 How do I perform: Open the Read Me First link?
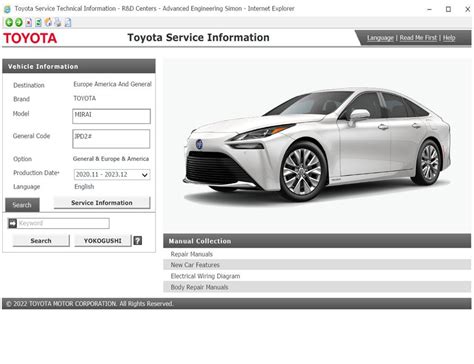pos(418,38)
